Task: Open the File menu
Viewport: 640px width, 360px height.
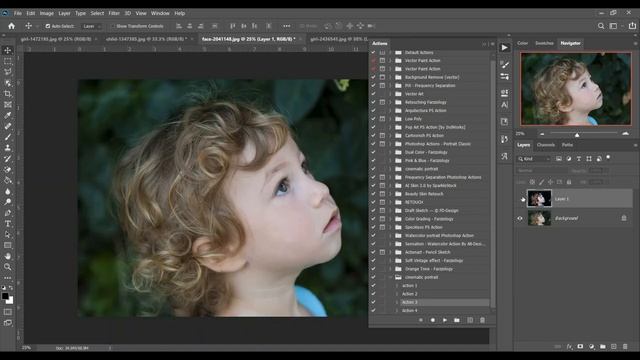Action: [x=18, y=13]
